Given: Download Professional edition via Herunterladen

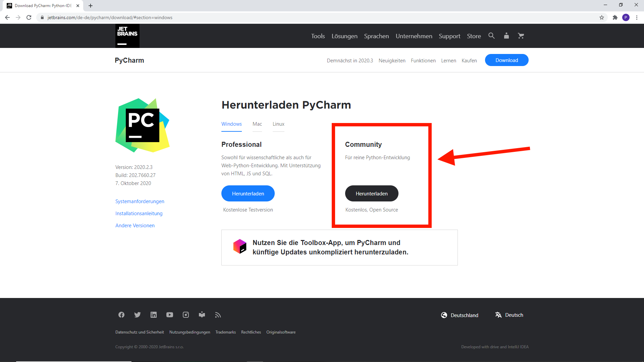Looking at the screenshot, I should [x=248, y=193].
